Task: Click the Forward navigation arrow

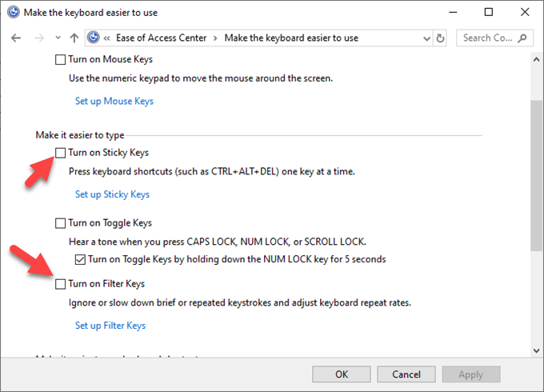Action: 38,38
